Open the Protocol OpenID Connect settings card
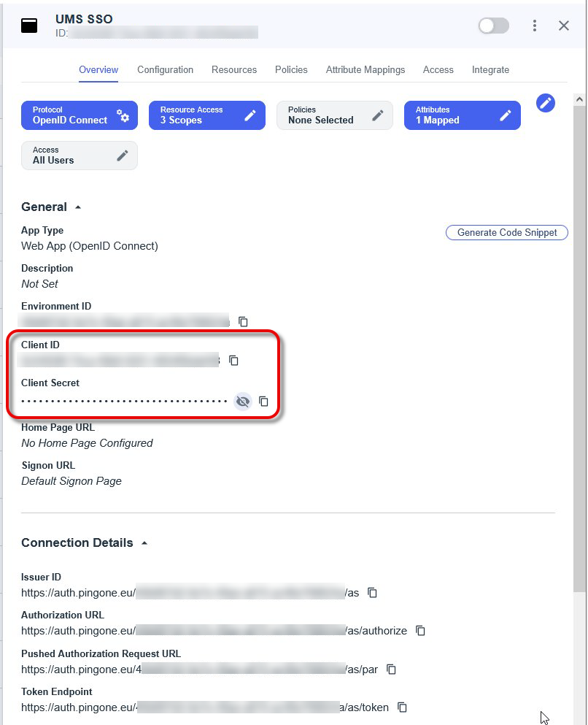 coord(123,115)
